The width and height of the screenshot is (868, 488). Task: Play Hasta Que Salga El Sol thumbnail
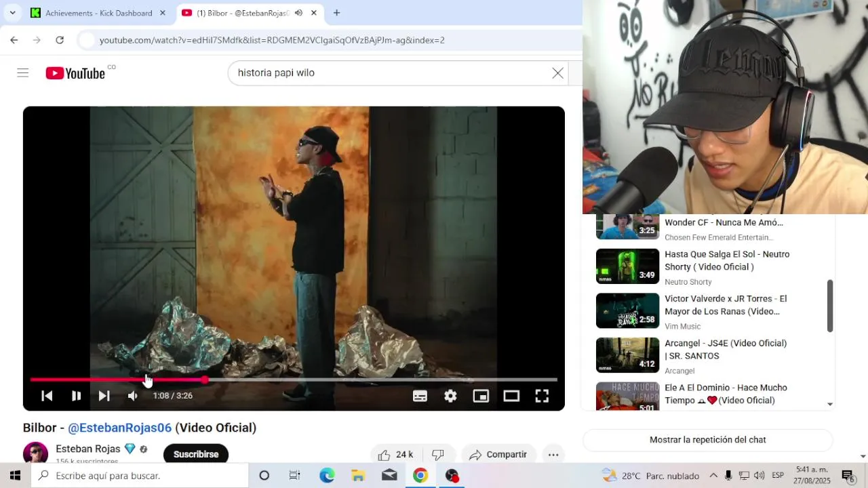[627, 266]
